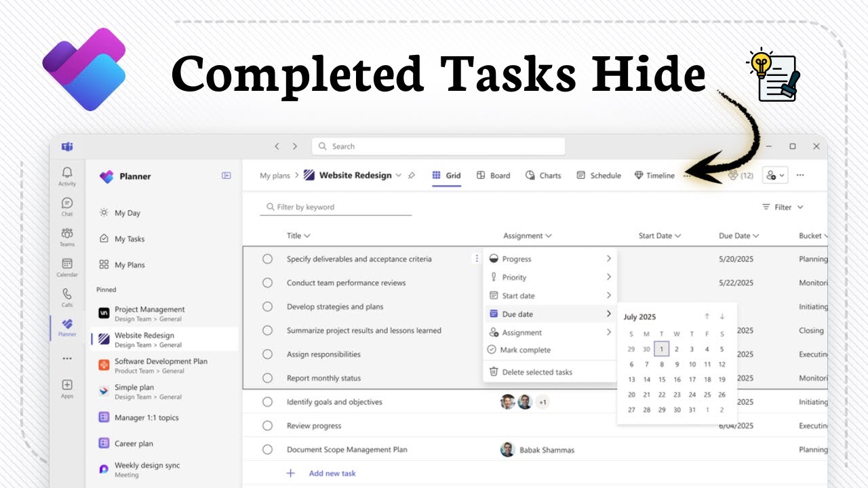The height and width of the screenshot is (488, 868).
Task: Mark Assign responsibilities task complete
Action: (267, 354)
